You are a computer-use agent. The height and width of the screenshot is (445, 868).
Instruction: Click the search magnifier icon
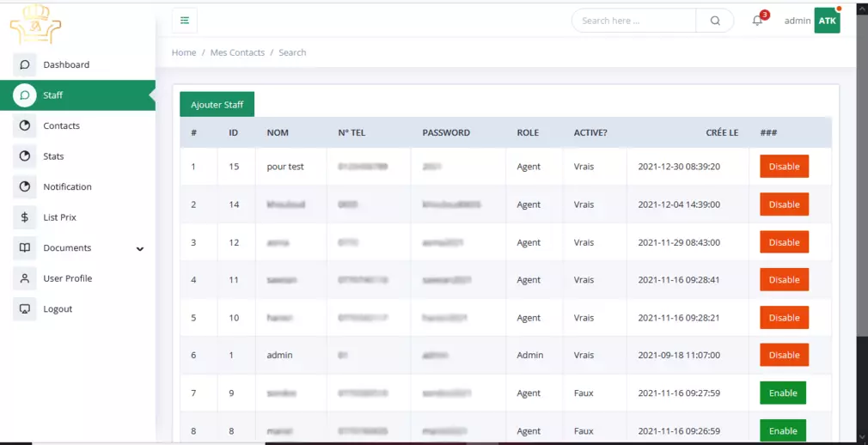pos(715,21)
